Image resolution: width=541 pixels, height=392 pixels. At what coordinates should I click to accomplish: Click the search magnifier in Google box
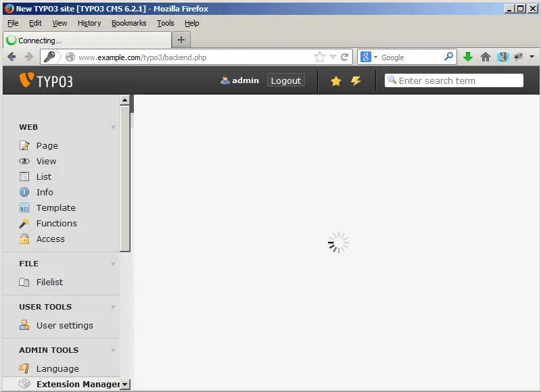click(448, 57)
